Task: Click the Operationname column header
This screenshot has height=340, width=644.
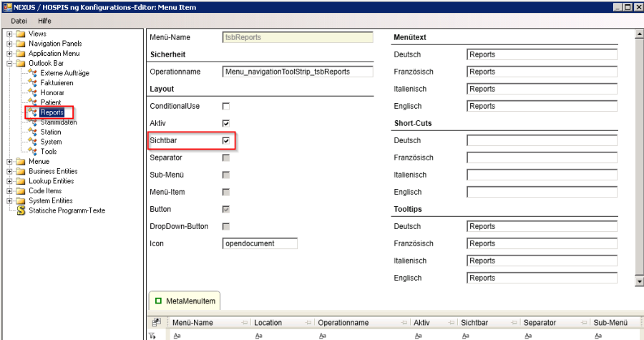Action: click(x=343, y=323)
